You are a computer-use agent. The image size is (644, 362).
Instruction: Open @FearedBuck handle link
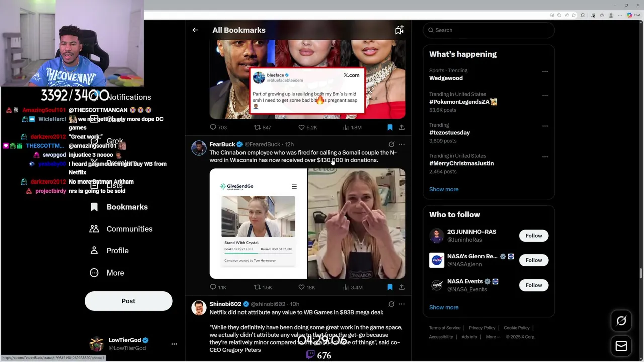tap(262, 145)
